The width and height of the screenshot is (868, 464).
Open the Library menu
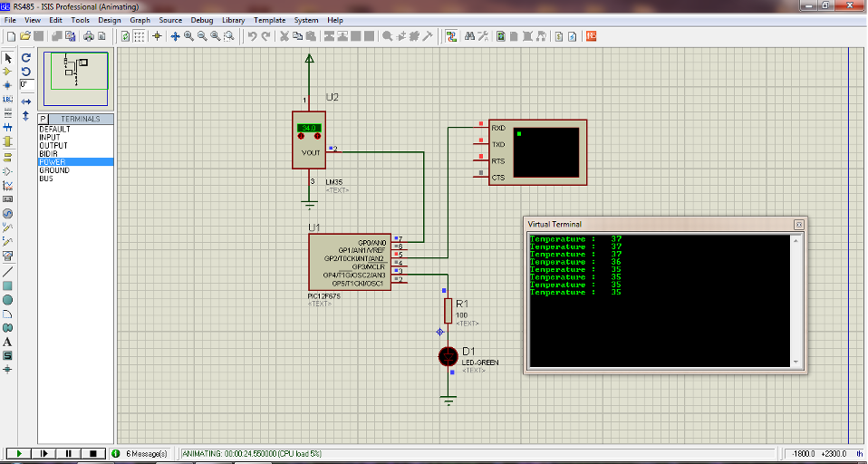pos(234,20)
